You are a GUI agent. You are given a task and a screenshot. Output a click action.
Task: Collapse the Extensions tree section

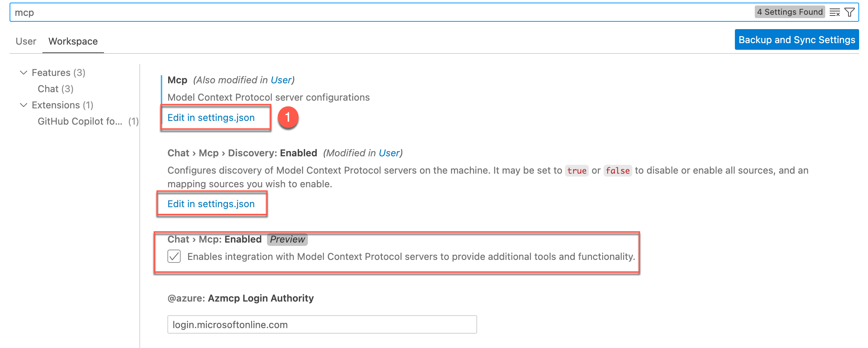(x=23, y=105)
